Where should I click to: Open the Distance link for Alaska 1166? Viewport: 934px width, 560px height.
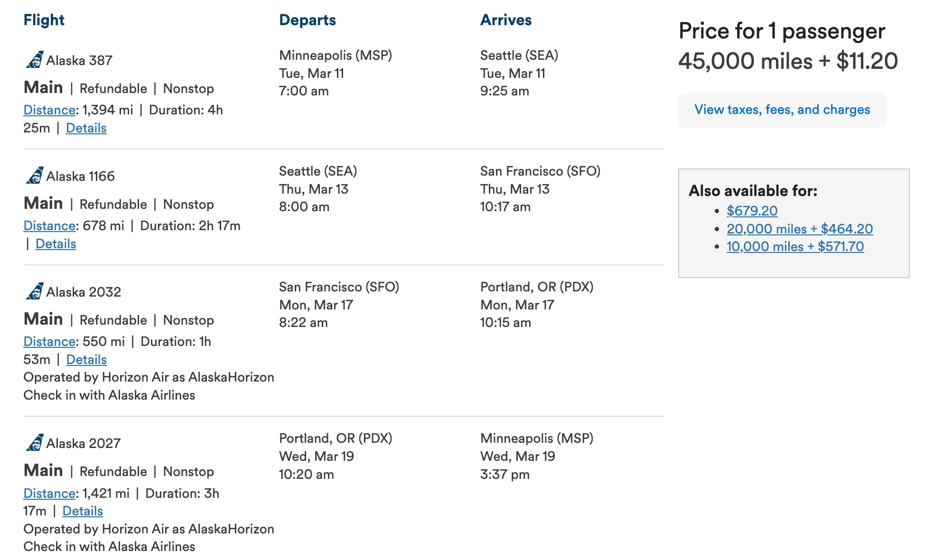point(49,226)
